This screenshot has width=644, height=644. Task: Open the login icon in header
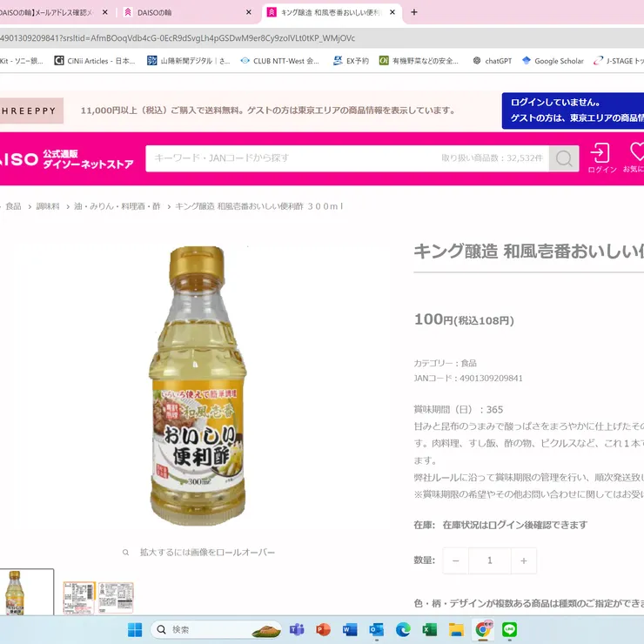pyautogui.click(x=601, y=158)
